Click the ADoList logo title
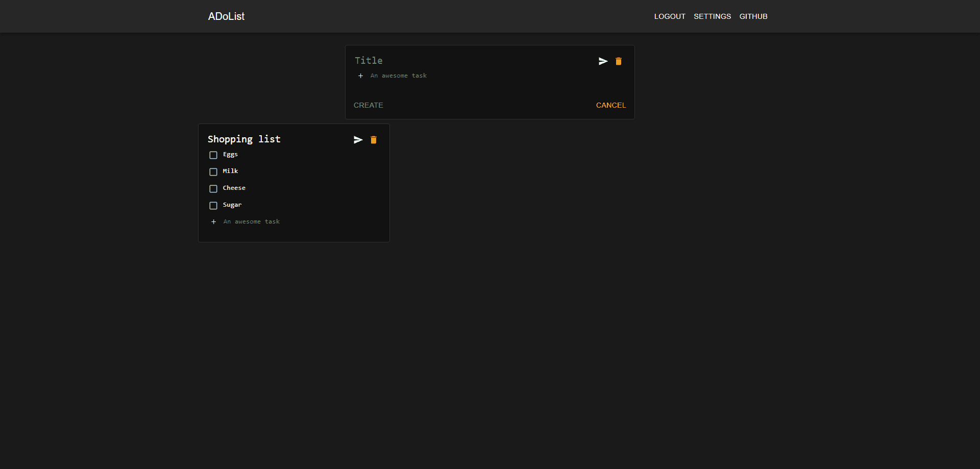 226,16
